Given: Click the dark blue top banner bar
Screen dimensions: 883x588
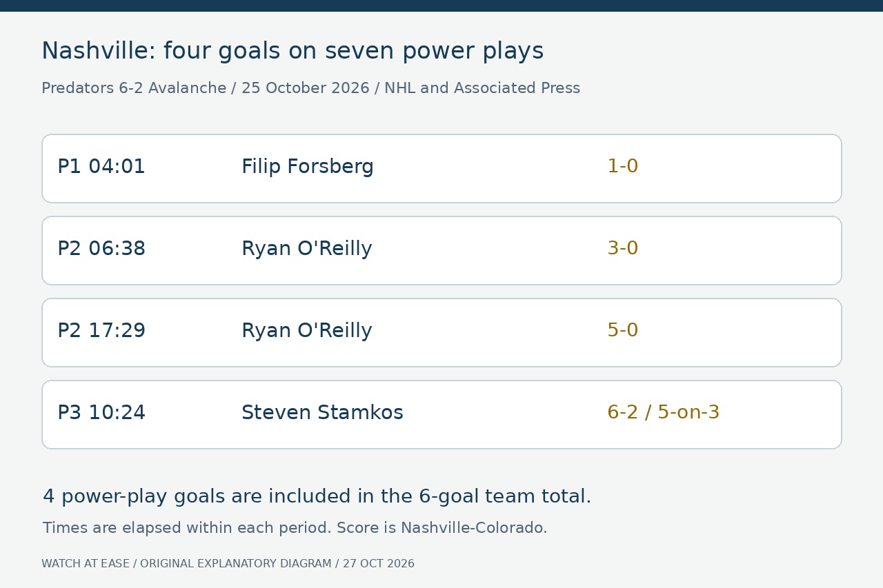Looking at the screenshot, I should point(441,6).
